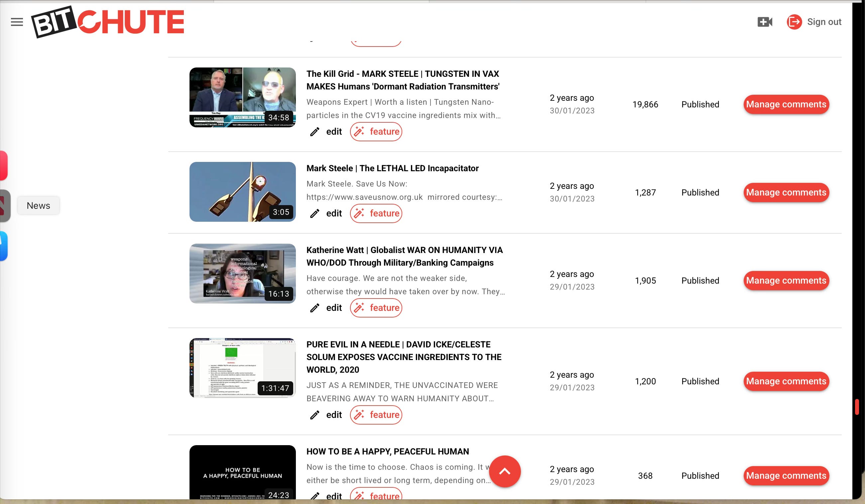Click the red dock icon above News
The image size is (865, 504).
tap(3, 166)
